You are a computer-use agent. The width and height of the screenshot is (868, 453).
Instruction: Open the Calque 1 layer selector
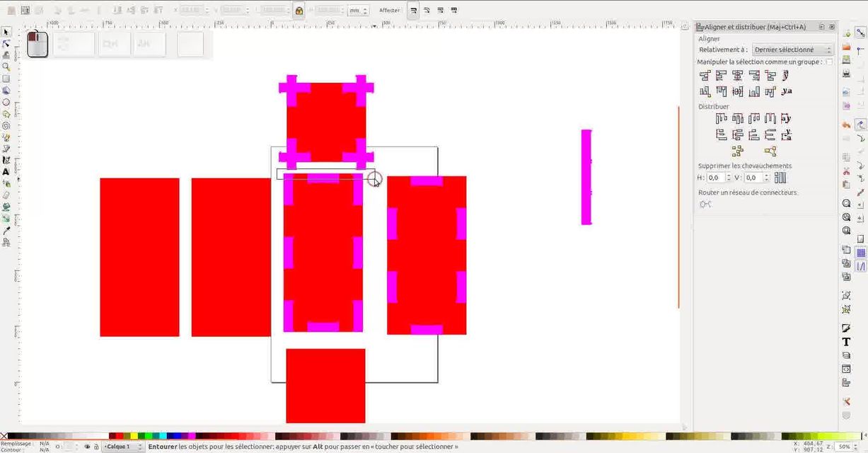point(123,447)
